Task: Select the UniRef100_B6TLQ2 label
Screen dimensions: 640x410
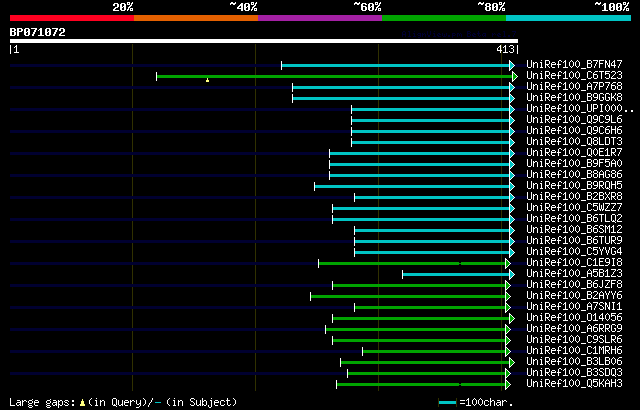Action: (574, 218)
